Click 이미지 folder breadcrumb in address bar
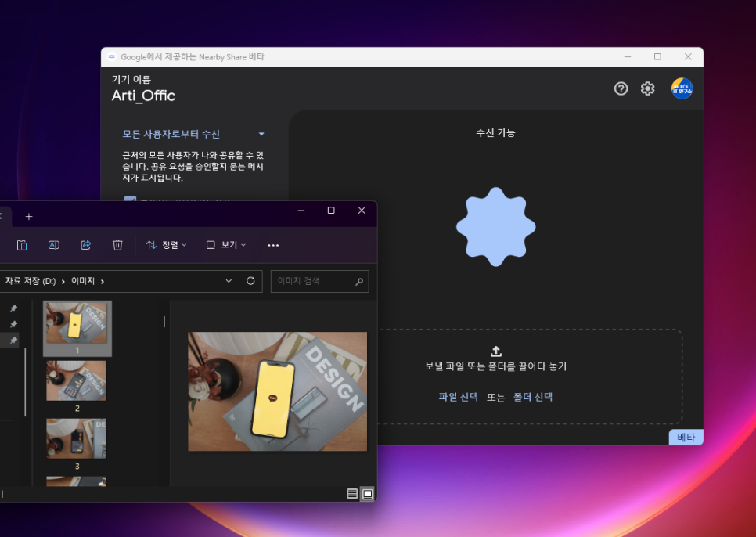Screen dimensions: 756x537 click(83, 281)
